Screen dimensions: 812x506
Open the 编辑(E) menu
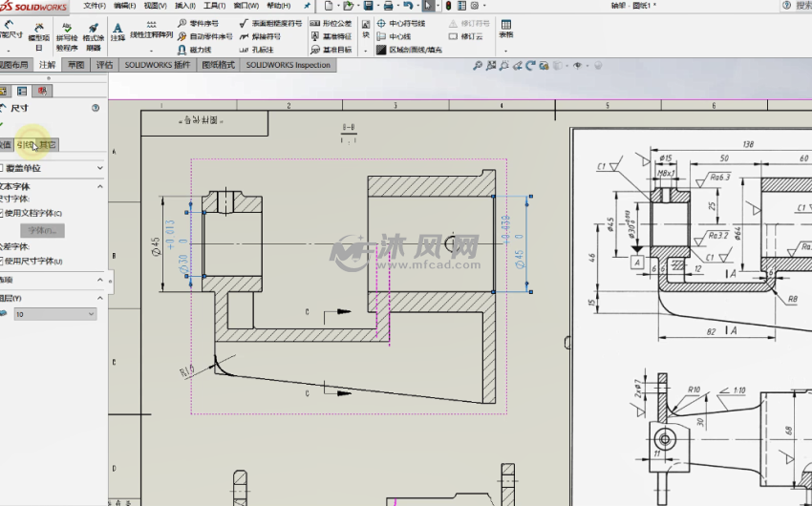(125, 6)
